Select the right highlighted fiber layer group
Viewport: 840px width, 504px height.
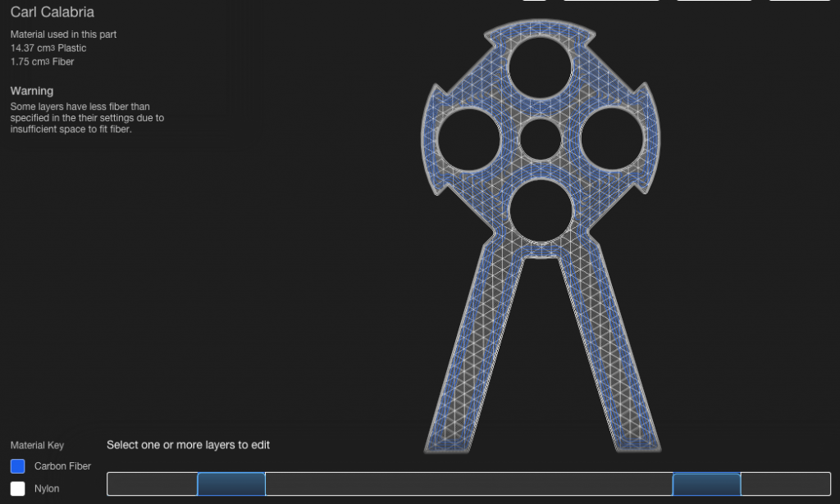706,484
